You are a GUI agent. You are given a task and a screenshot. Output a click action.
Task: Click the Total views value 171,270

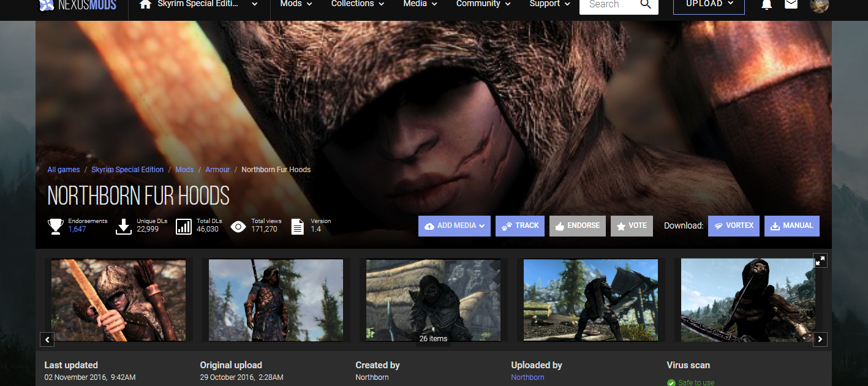click(264, 229)
